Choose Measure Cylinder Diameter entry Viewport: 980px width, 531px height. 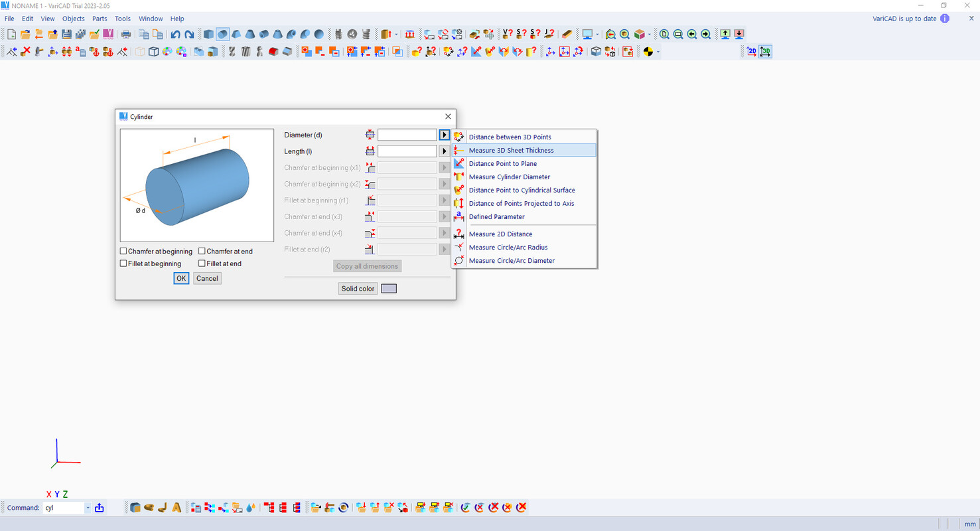(524, 177)
